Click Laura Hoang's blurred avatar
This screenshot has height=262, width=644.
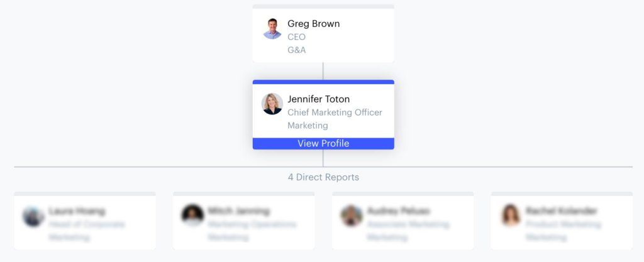tap(33, 216)
